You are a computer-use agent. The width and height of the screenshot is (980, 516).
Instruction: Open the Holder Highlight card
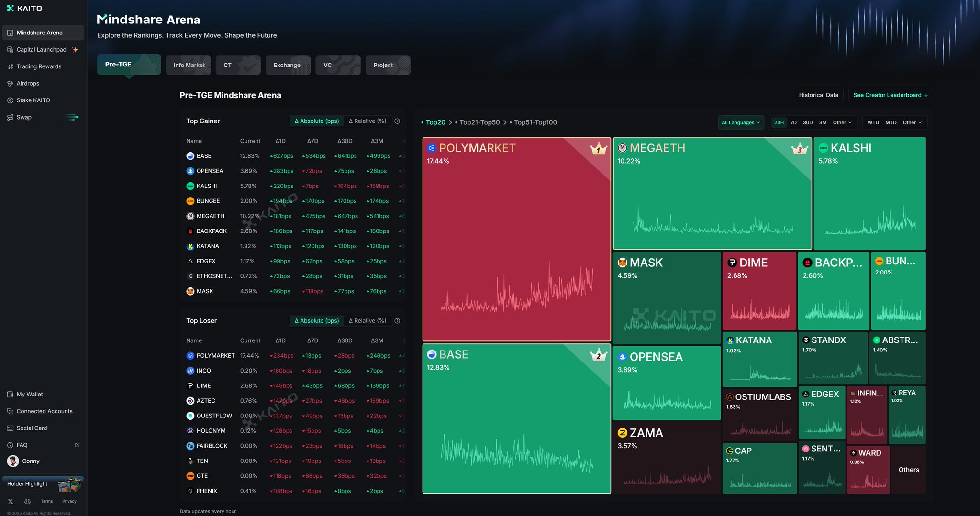(43, 484)
